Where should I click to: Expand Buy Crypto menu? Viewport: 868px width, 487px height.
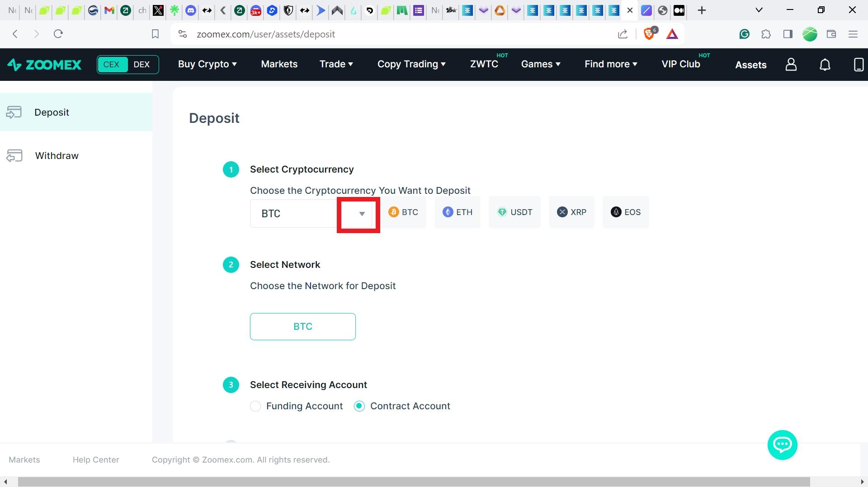[x=208, y=64]
